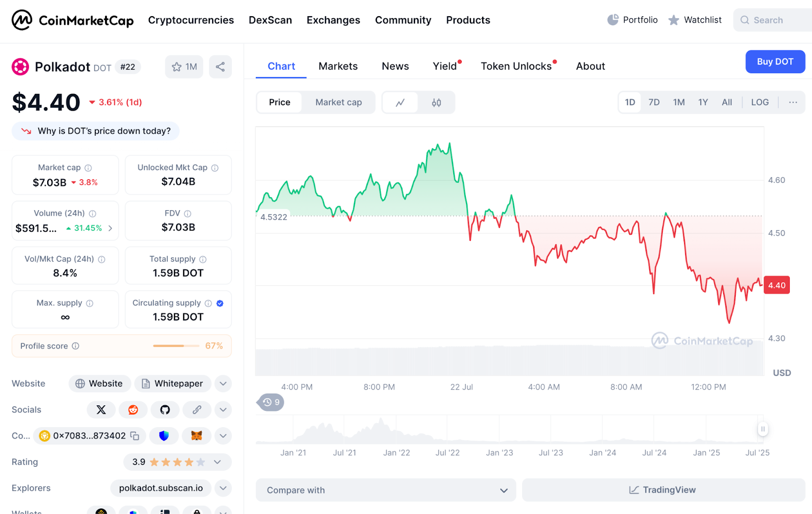
Task: Open Market cap info tooltip icon
Action: click(88, 168)
